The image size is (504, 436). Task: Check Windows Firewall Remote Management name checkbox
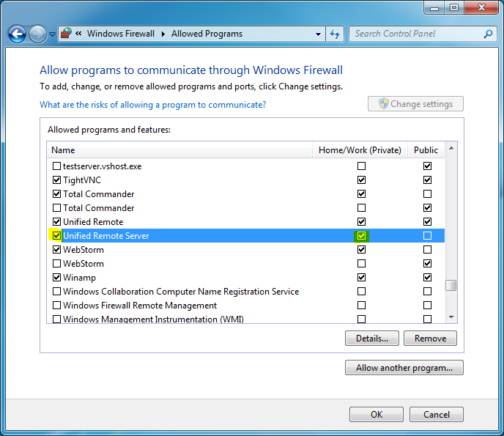(x=56, y=305)
